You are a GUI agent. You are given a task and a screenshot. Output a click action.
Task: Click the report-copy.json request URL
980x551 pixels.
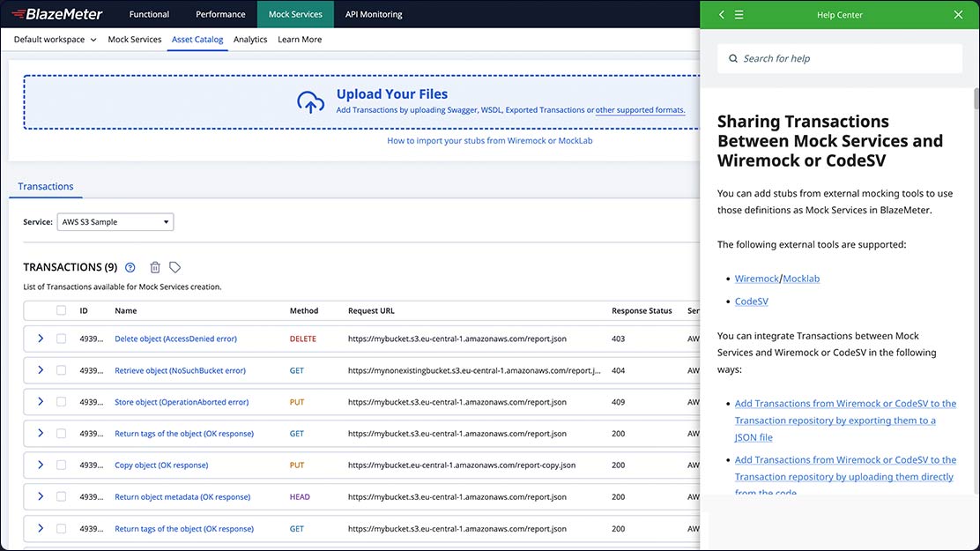click(x=462, y=465)
